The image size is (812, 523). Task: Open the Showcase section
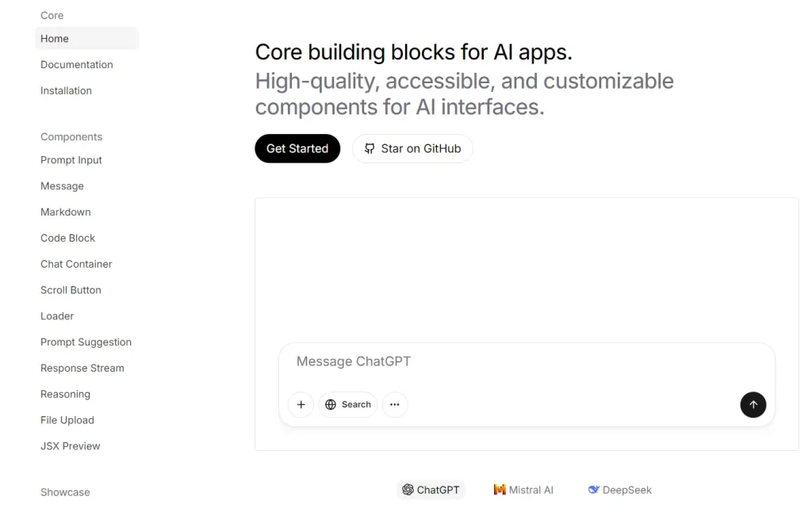[65, 492]
